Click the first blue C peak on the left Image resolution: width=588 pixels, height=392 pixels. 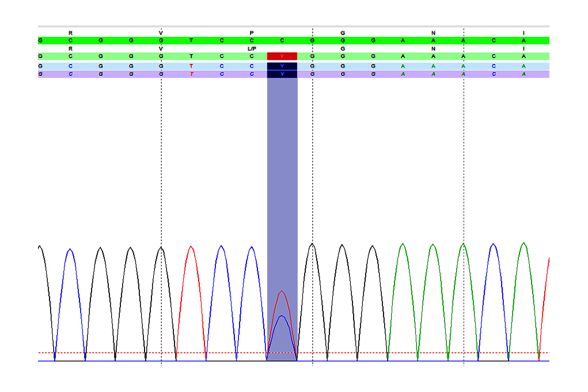pos(70,250)
